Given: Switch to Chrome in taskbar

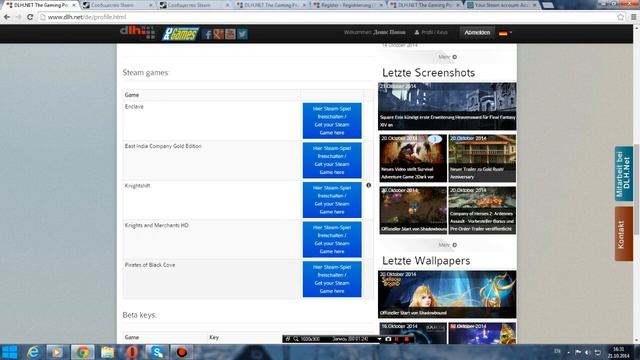Looking at the screenshot, I should 82,352.
